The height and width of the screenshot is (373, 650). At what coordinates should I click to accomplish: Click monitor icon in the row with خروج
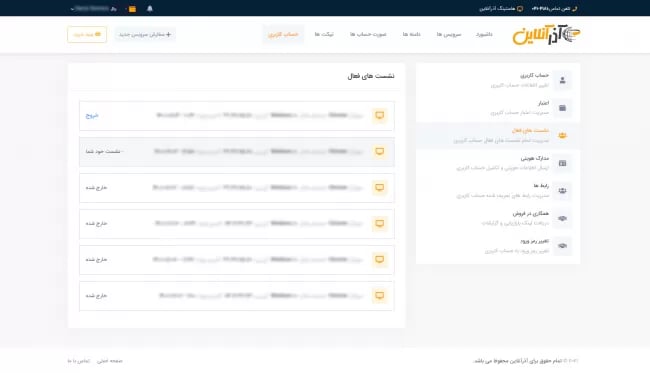(x=379, y=116)
